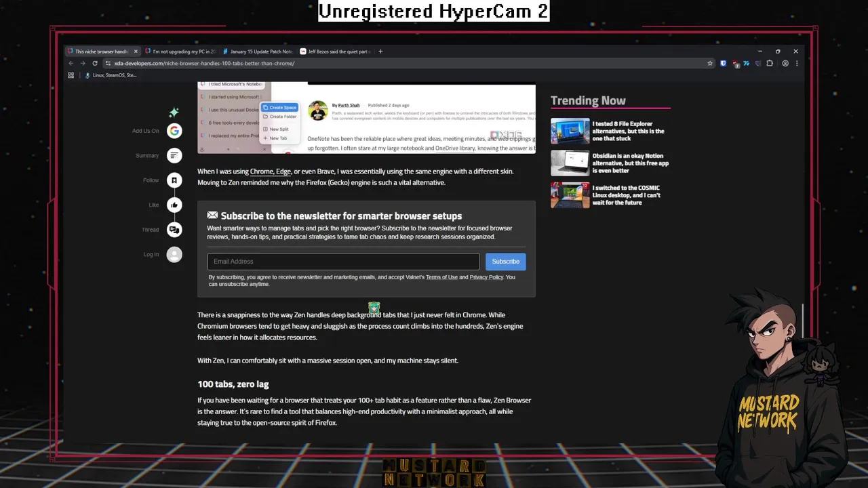Viewport: 868px width, 488px height.
Task: Click the browser back arrow
Action: 71,63
